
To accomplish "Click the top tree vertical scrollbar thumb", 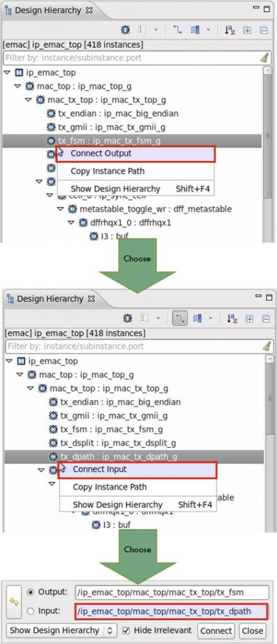I will point(268,136).
